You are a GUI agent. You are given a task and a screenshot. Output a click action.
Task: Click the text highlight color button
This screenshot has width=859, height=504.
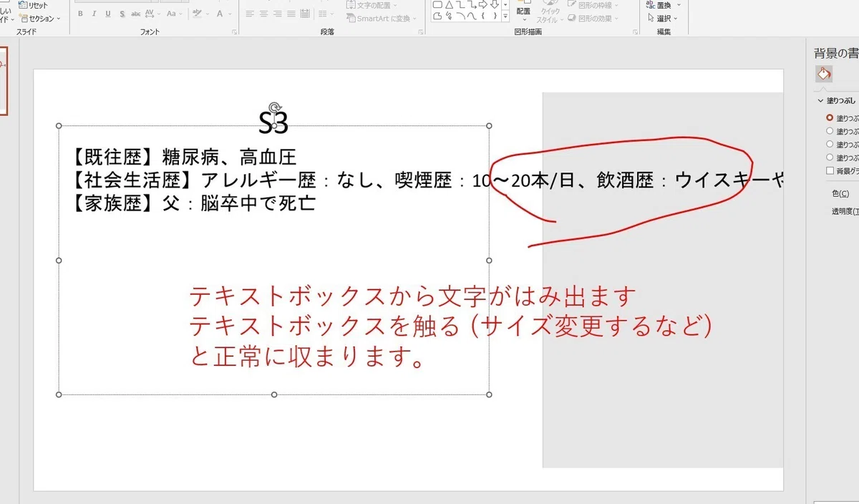pyautogui.click(x=197, y=14)
